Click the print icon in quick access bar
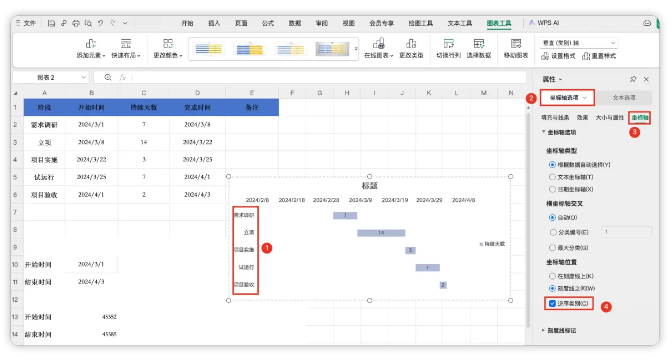The width and height of the screenshot is (672, 360). click(x=76, y=23)
